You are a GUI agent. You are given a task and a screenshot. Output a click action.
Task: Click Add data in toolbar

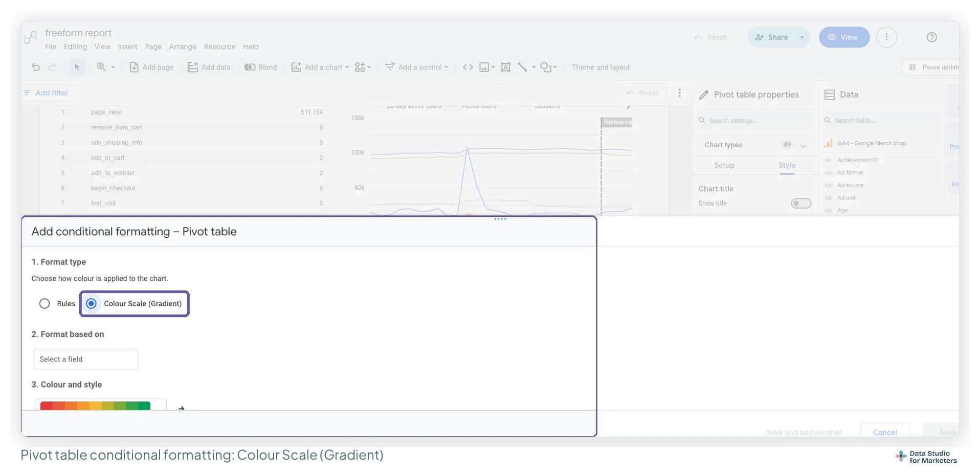point(209,67)
